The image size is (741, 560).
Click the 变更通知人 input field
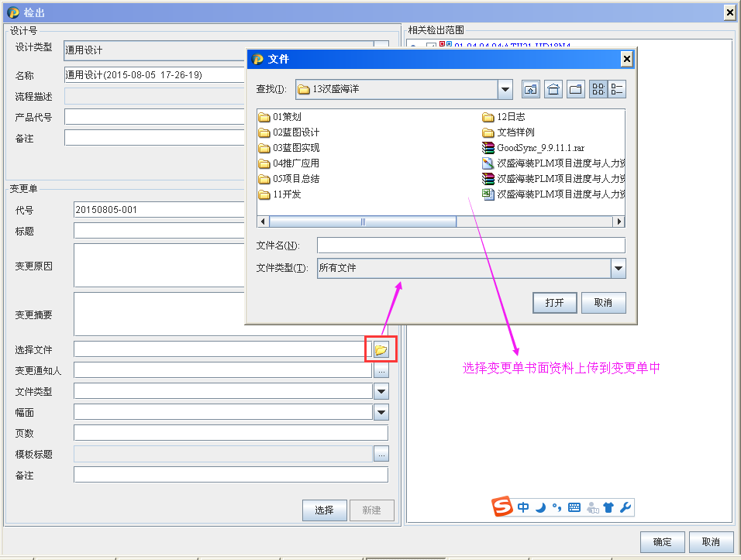pos(223,370)
